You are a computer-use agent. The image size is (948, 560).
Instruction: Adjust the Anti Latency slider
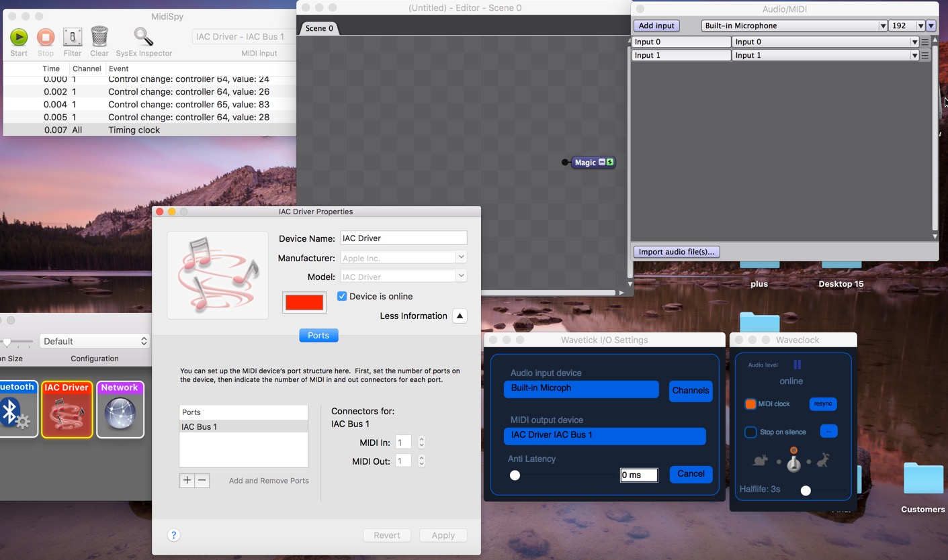515,475
